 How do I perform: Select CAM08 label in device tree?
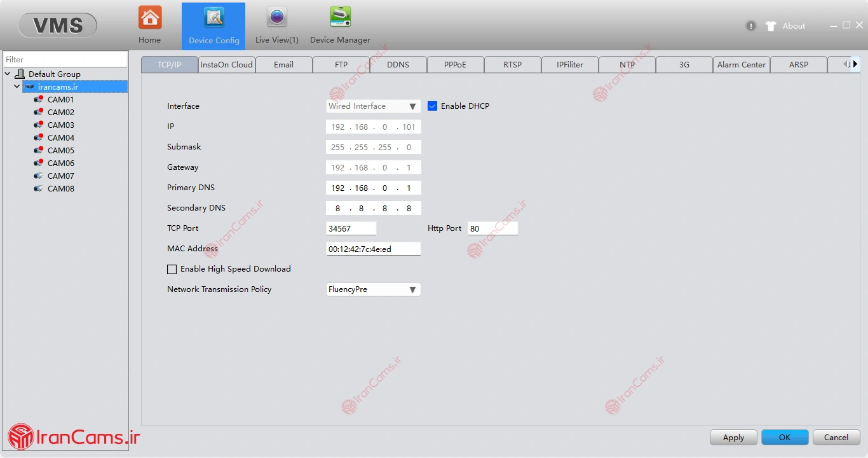61,188
